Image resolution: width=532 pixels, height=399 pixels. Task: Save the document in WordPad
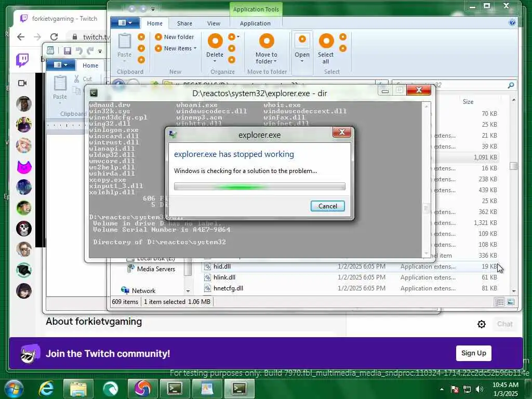pos(68,51)
